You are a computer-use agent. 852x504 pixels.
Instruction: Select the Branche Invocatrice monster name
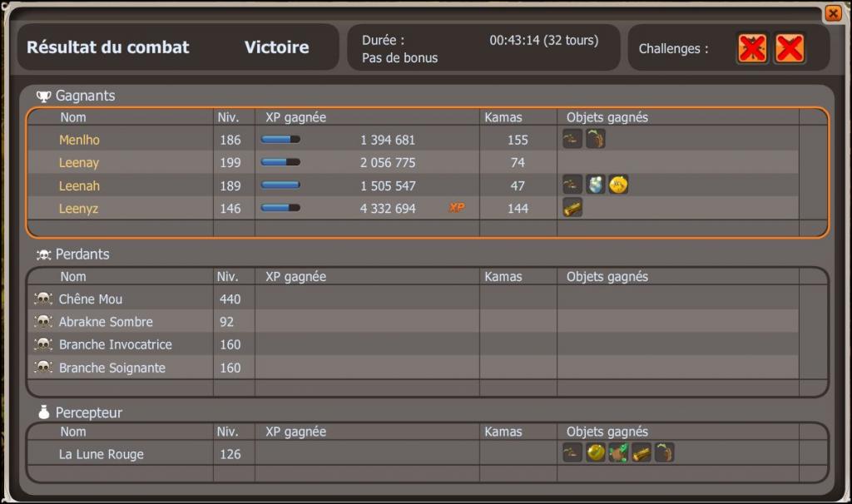[115, 345]
